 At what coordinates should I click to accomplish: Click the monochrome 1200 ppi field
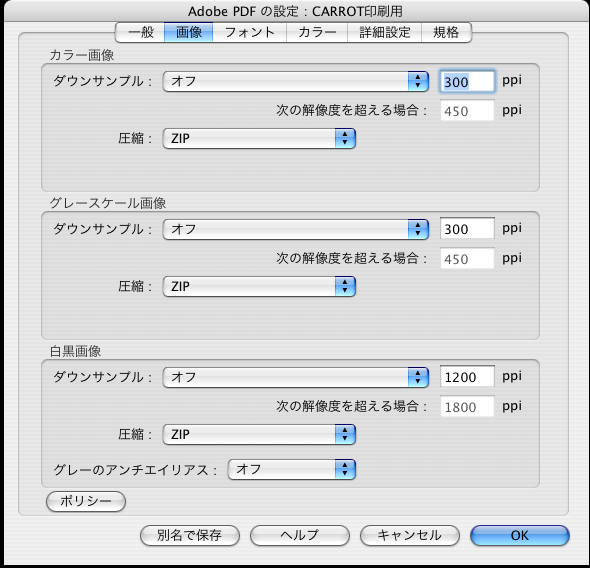[x=467, y=377]
